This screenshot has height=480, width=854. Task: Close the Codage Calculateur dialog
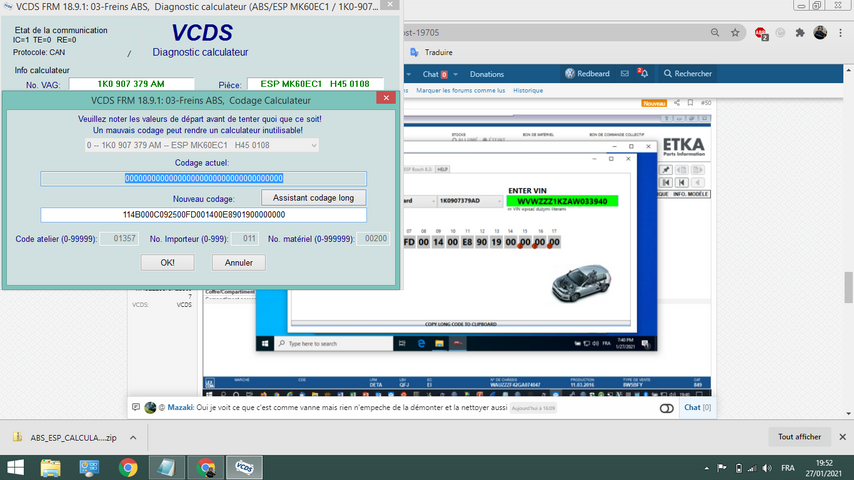[386, 98]
